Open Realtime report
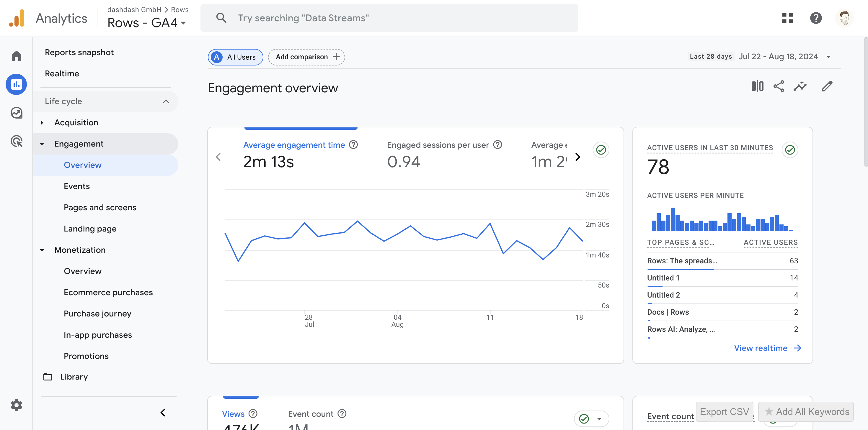 point(62,73)
